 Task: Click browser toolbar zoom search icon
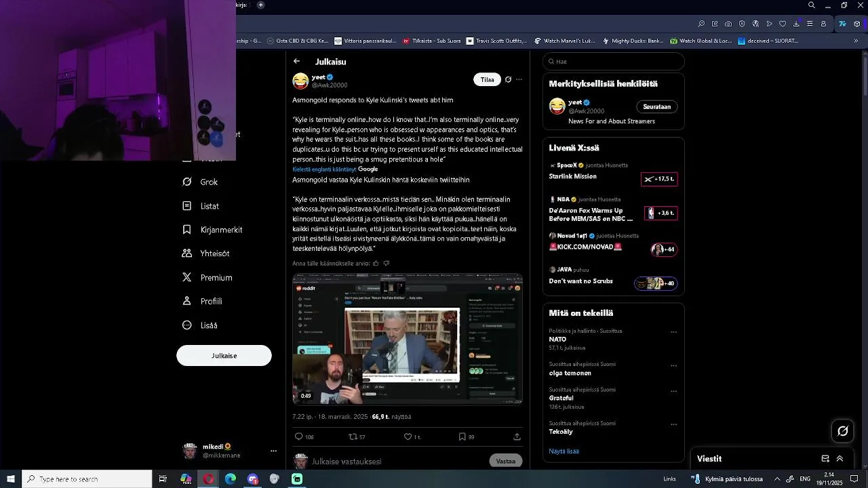coord(701,24)
